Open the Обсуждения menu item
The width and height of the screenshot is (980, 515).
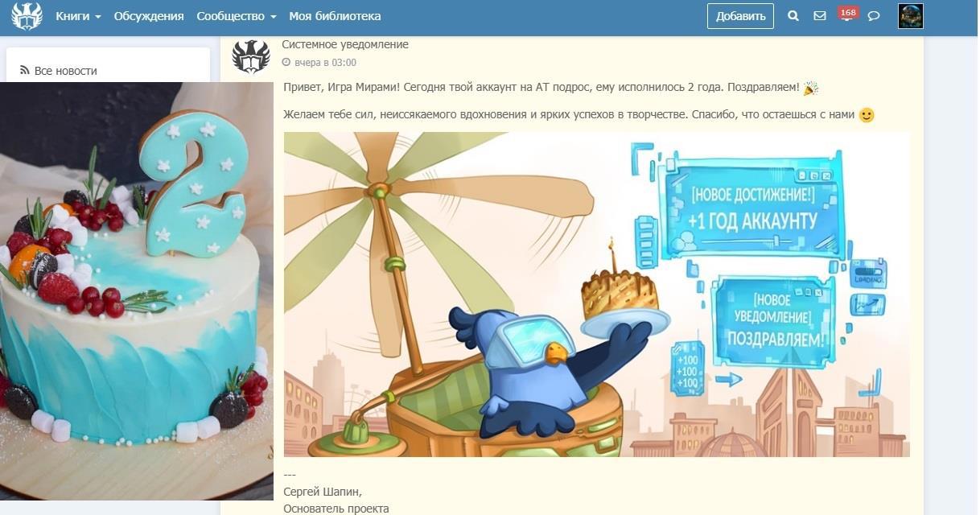click(149, 16)
